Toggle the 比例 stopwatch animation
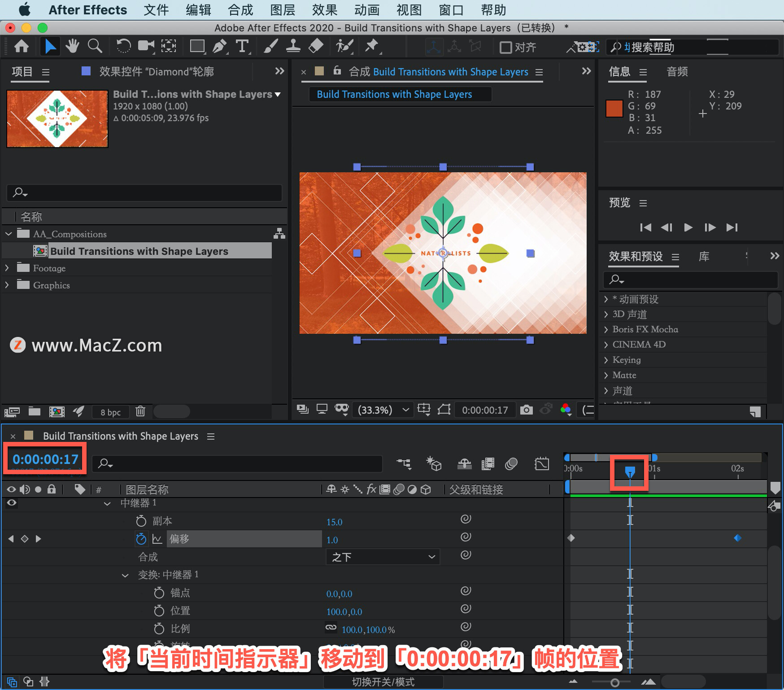This screenshot has height=690, width=784. click(x=159, y=629)
